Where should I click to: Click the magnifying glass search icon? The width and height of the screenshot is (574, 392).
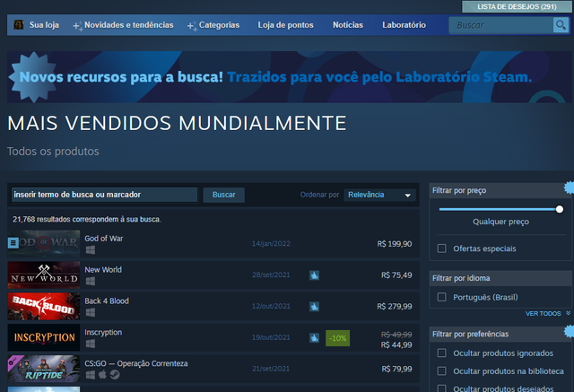[x=561, y=25]
